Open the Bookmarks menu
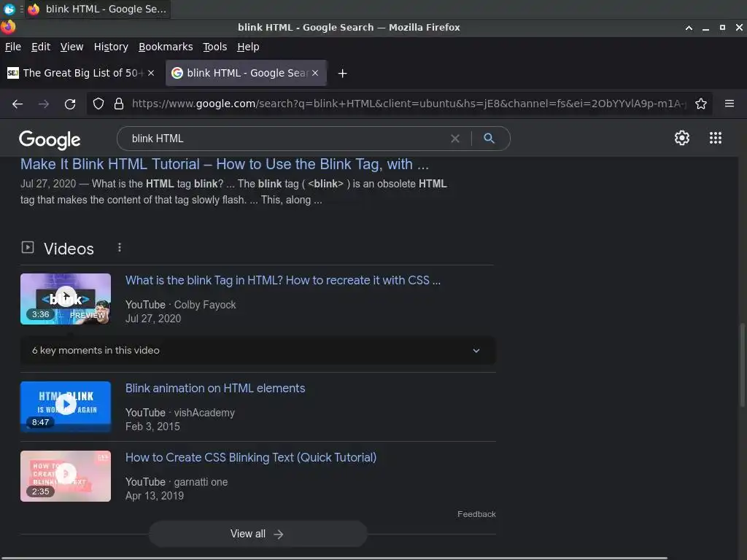This screenshot has height=560, width=747. tap(166, 47)
